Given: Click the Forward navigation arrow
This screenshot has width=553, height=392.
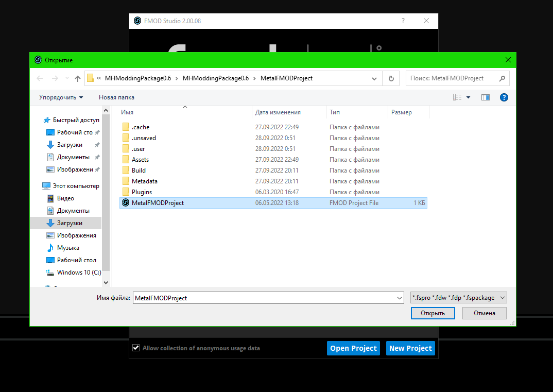Looking at the screenshot, I should tap(55, 78).
